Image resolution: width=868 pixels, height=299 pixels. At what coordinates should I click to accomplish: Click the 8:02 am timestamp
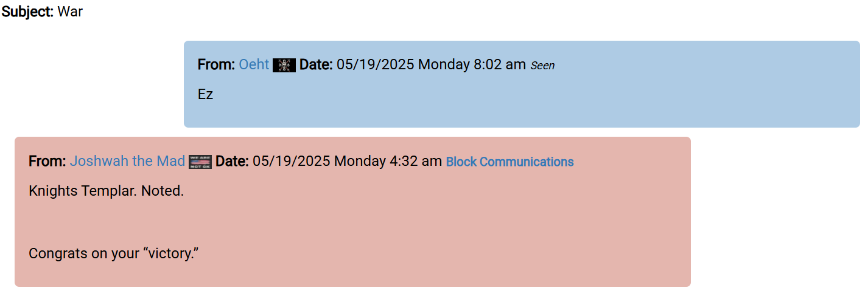point(500,64)
